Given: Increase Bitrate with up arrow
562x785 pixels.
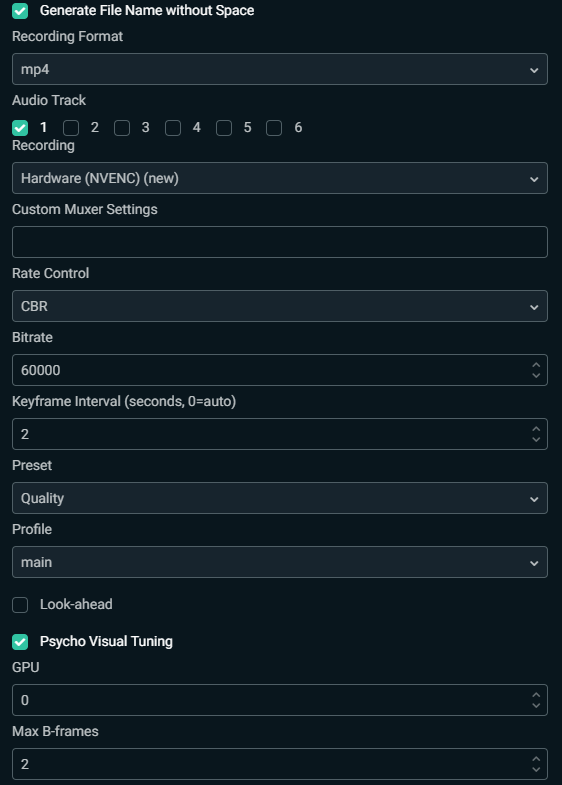Looking at the screenshot, I should pos(536,365).
